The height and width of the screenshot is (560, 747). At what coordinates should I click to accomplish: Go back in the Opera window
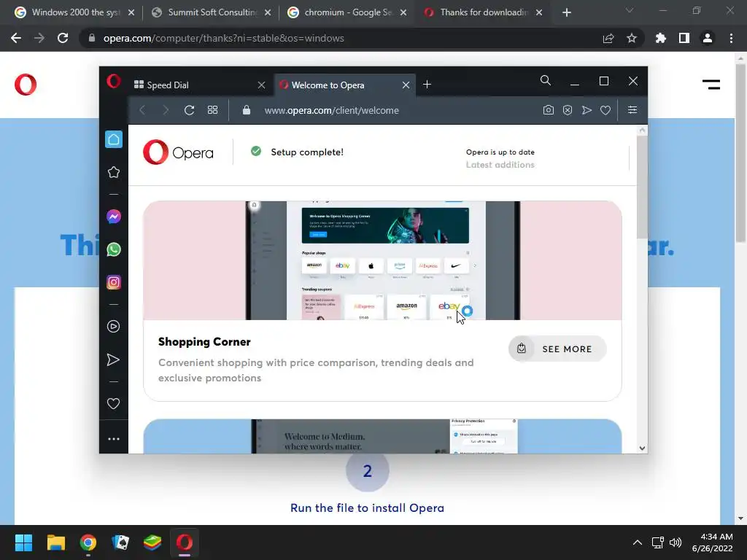(142, 111)
